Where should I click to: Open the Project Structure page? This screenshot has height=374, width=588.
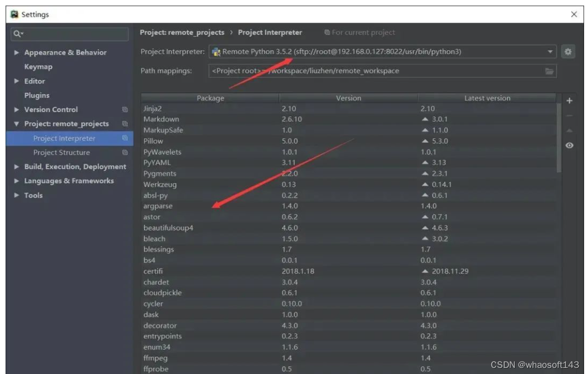[62, 152]
